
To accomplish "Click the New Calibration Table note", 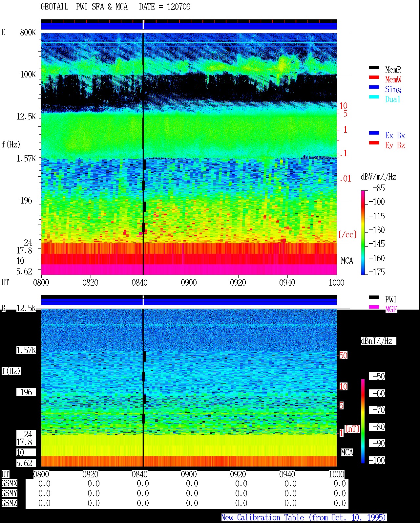I will tap(304, 518).
